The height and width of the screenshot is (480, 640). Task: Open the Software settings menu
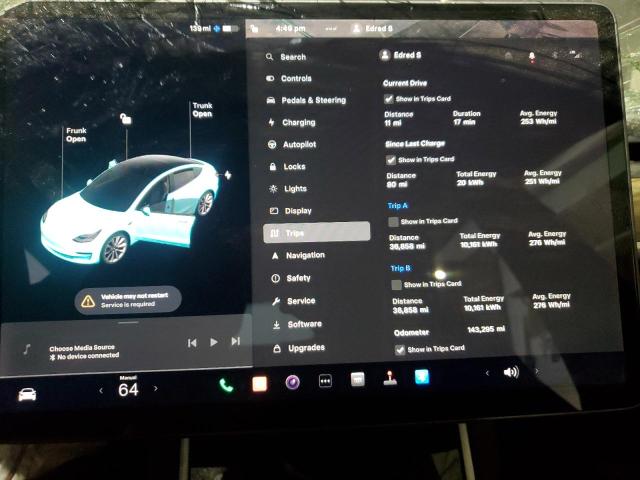point(297,324)
